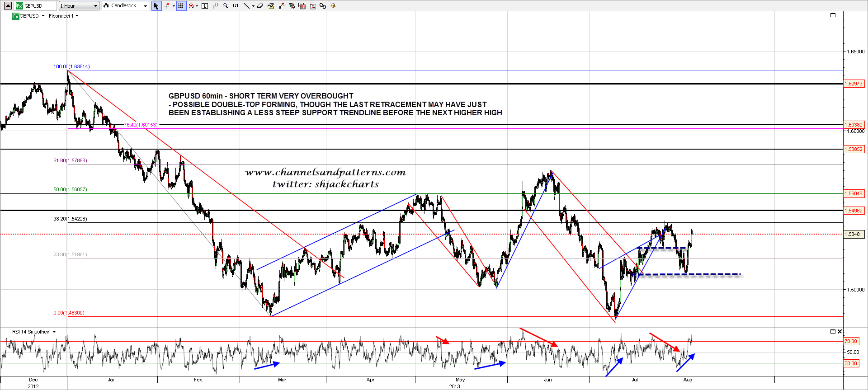Reset zoom with the 1:1 button
This screenshot has width=868, height=390.
tap(235, 6)
